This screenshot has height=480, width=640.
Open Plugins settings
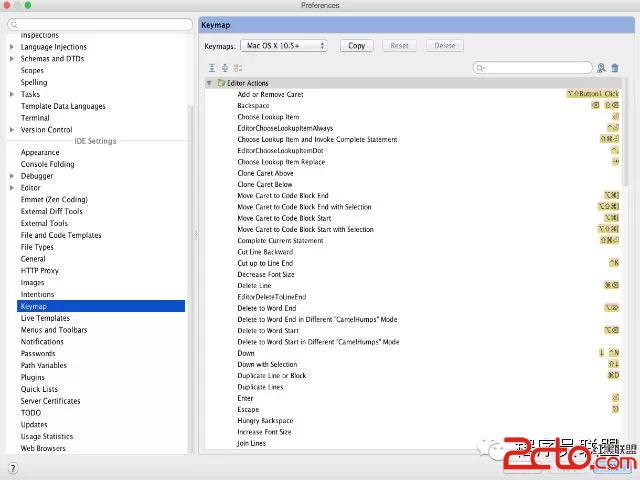coord(33,377)
